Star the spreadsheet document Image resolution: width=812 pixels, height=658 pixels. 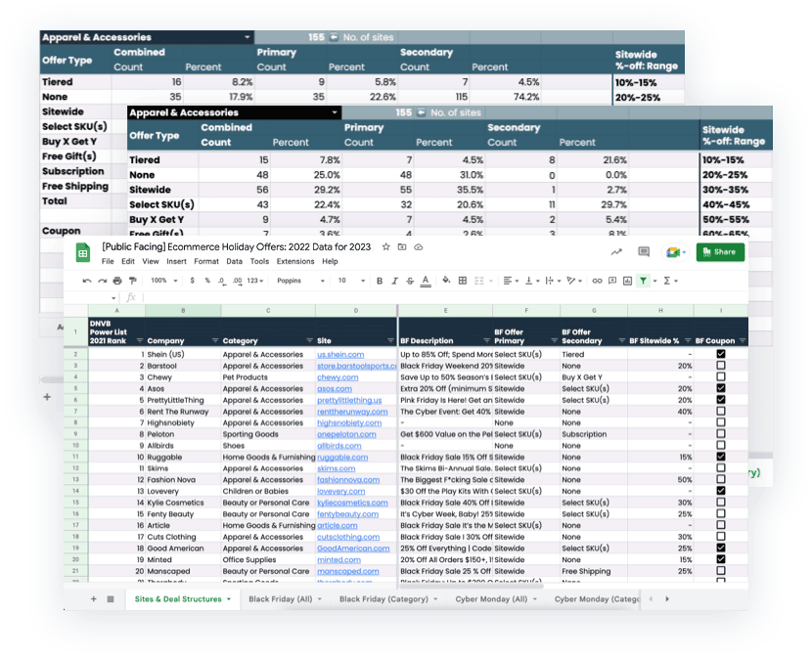386,248
